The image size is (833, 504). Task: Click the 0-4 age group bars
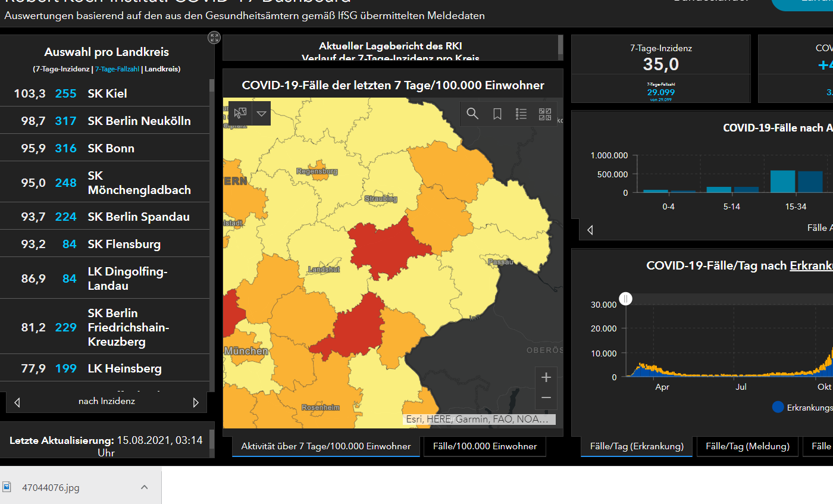(669, 191)
